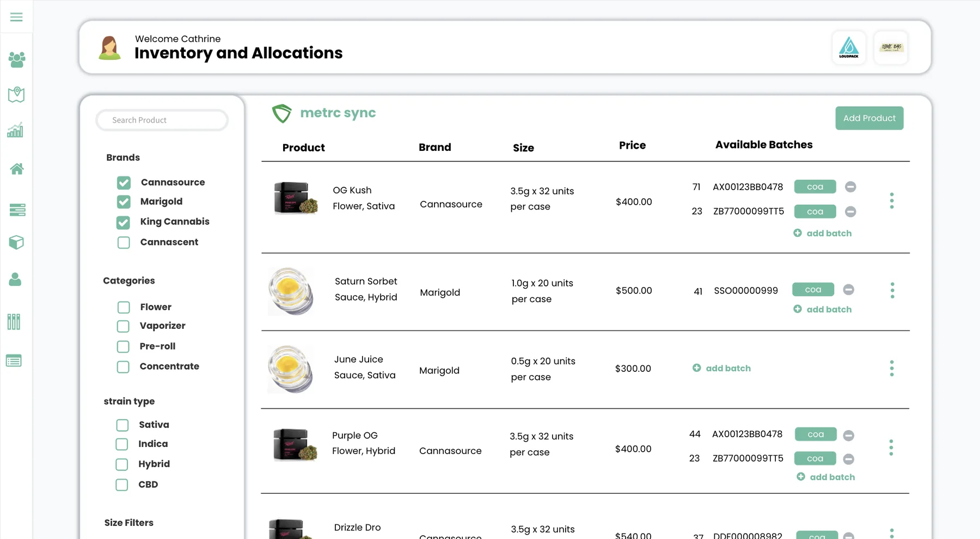Click the Size column header
This screenshot has height=539, width=980.
[x=523, y=148]
